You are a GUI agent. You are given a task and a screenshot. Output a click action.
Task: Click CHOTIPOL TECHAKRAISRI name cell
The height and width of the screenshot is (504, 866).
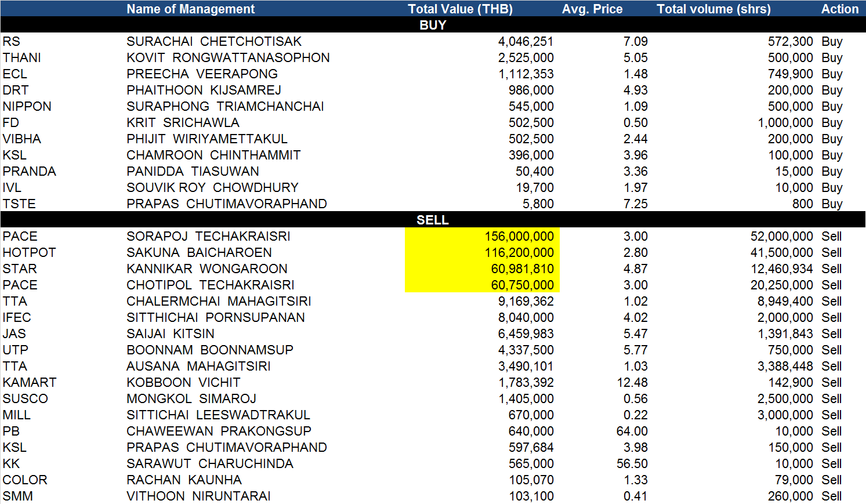(x=210, y=285)
